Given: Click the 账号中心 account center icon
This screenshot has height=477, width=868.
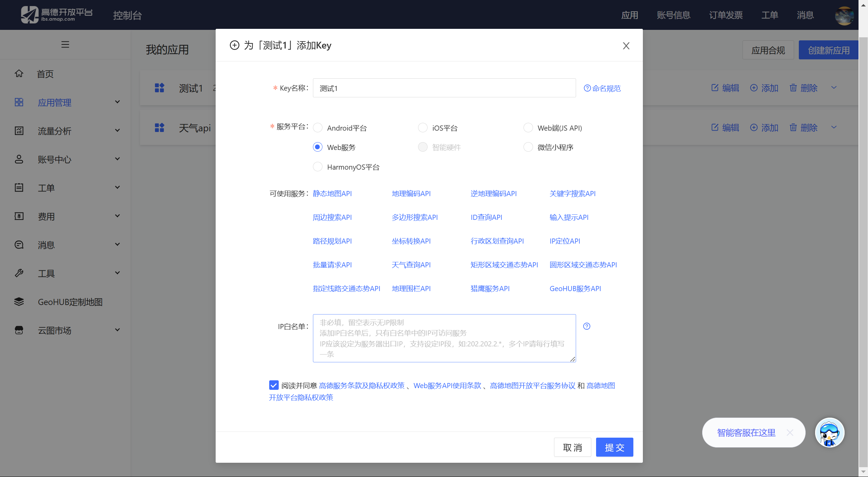Looking at the screenshot, I should 19,159.
